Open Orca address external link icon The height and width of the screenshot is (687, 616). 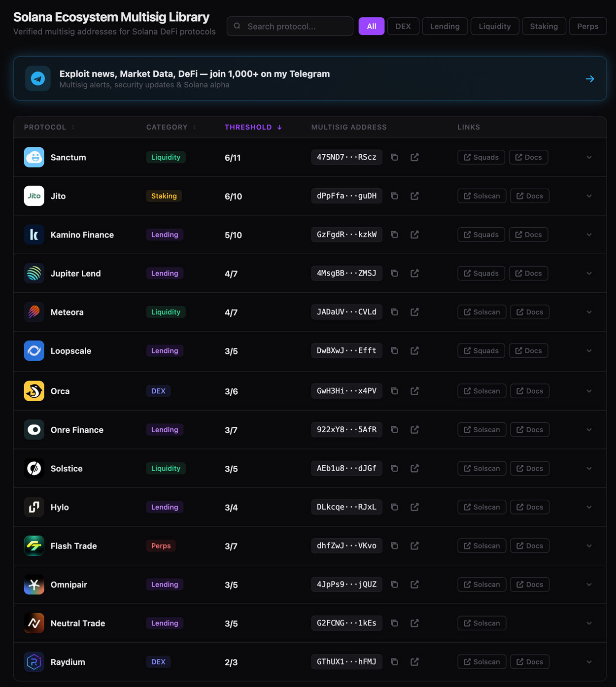(x=414, y=391)
